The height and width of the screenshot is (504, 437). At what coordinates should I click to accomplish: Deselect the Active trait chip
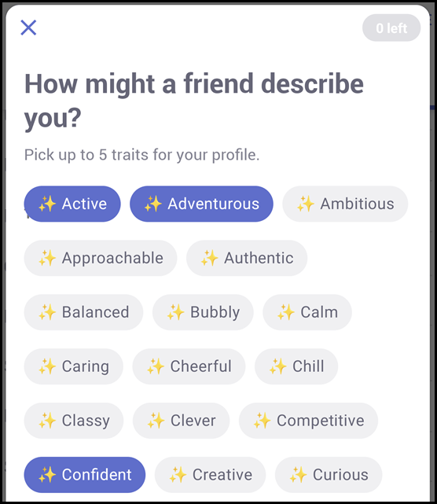point(72,204)
